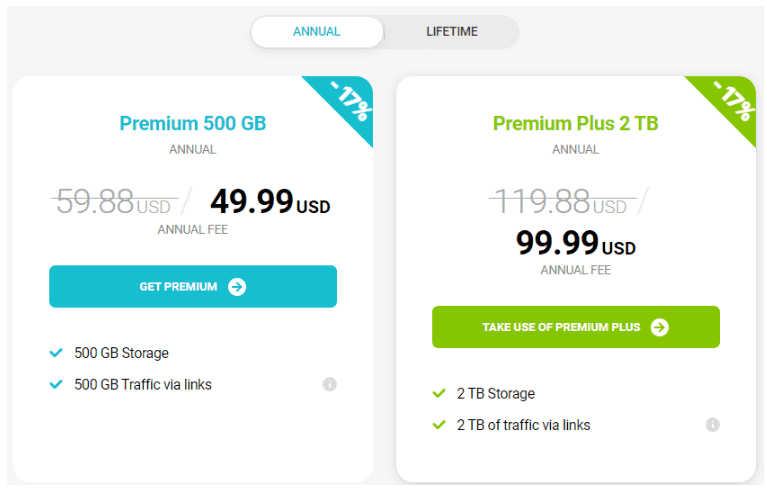Open info icon beside 500 GB Traffic
767x490 pixels.
330,384
